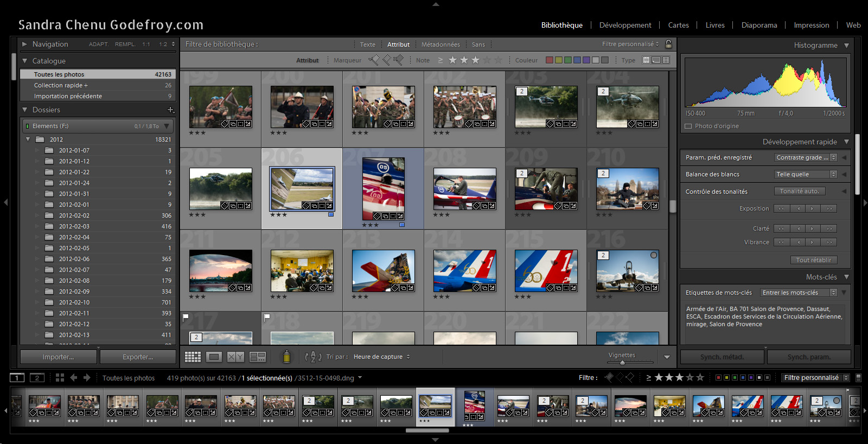This screenshot has height=444, width=868.
Task: Collapse the 2012 folder tree
Action: coord(28,139)
